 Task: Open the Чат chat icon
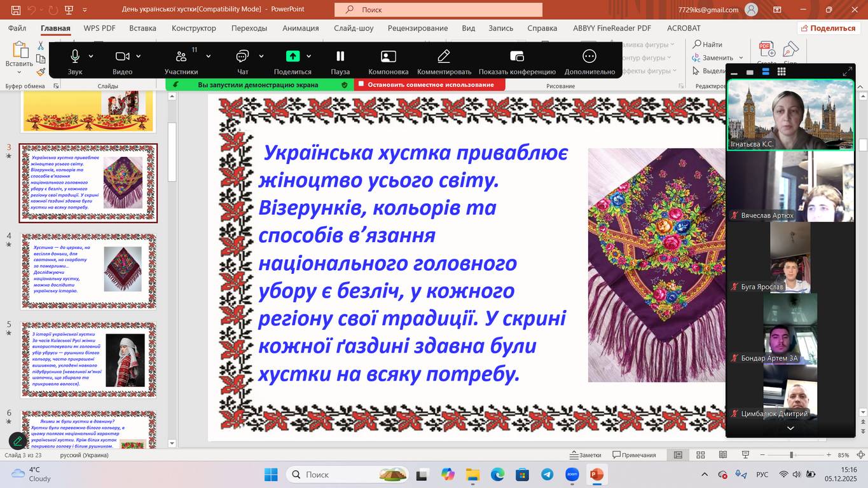242,57
